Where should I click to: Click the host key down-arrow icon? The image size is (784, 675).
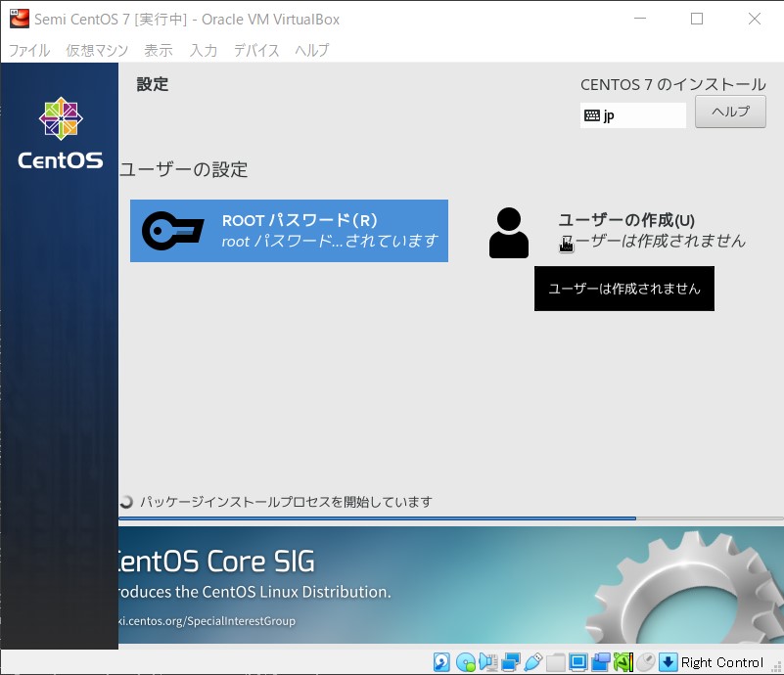668,662
